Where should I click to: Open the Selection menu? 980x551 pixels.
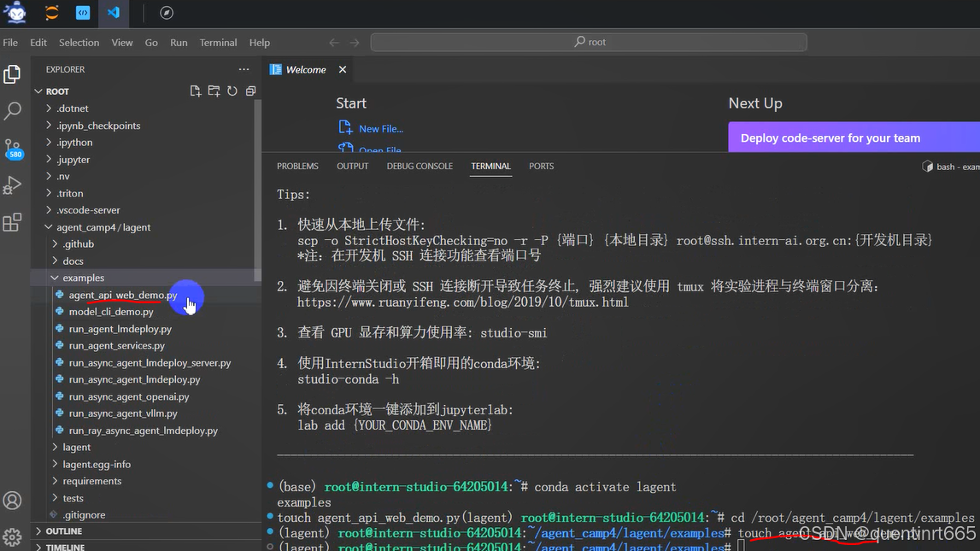[x=79, y=43]
